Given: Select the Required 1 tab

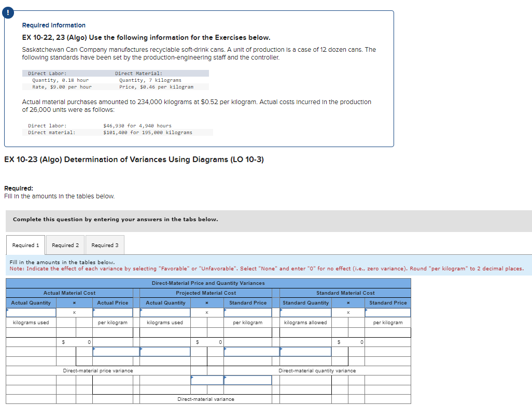Looking at the screenshot, I should pos(25,244).
